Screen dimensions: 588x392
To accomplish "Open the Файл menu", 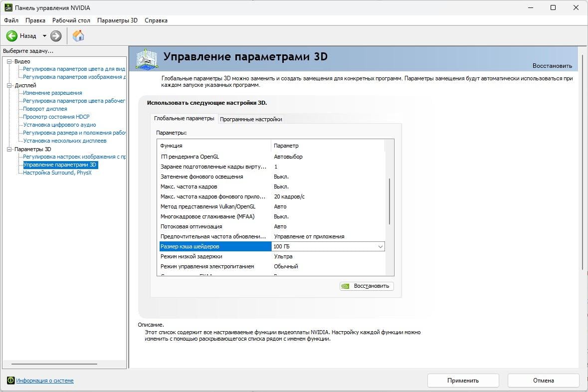I will click(11, 20).
